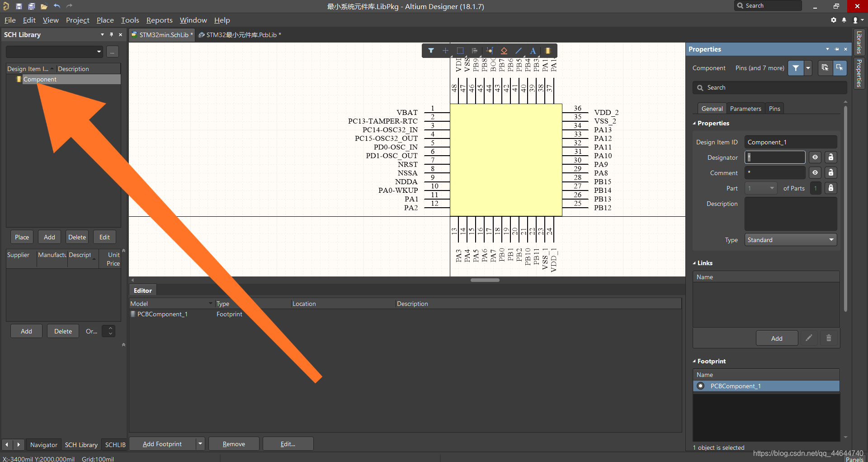868x462 pixels.
Task: Select the PCBComponent_1 footprint radio button
Action: [x=701, y=386]
